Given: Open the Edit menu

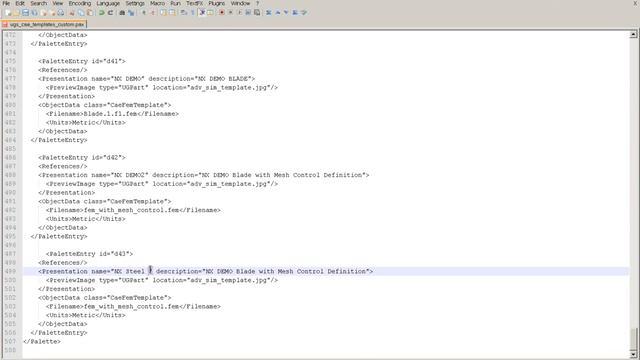Looking at the screenshot, I should (x=20, y=3).
